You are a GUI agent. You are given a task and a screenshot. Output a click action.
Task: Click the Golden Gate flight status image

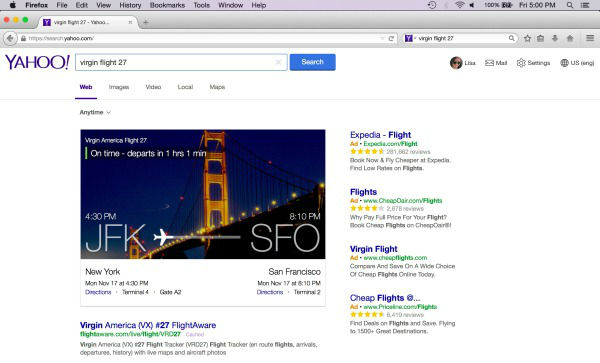coord(203,194)
